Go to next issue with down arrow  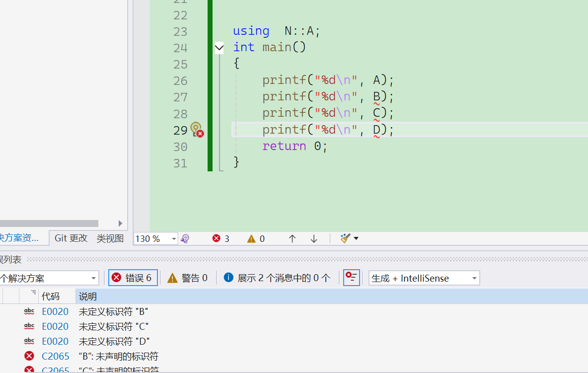click(x=314, y=238)
